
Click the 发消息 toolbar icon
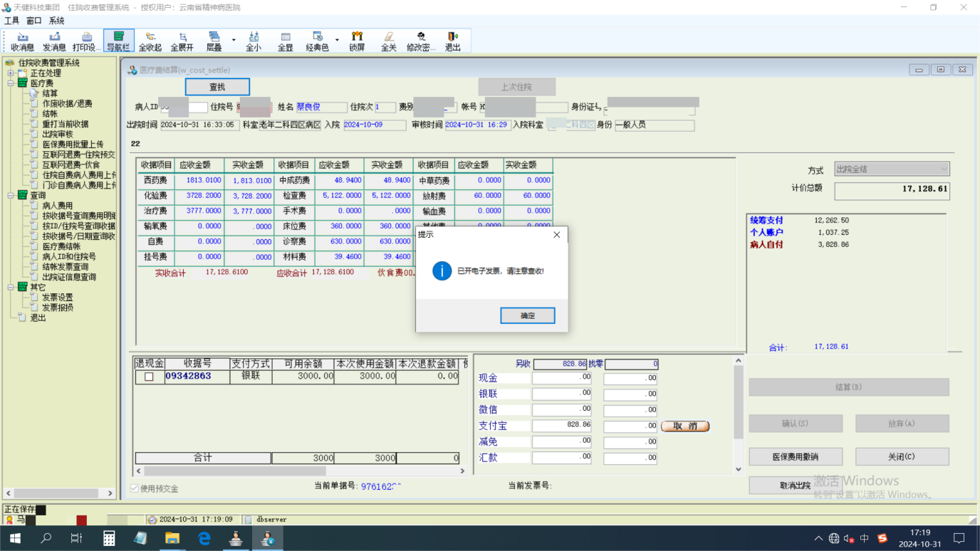click(54, 41)
